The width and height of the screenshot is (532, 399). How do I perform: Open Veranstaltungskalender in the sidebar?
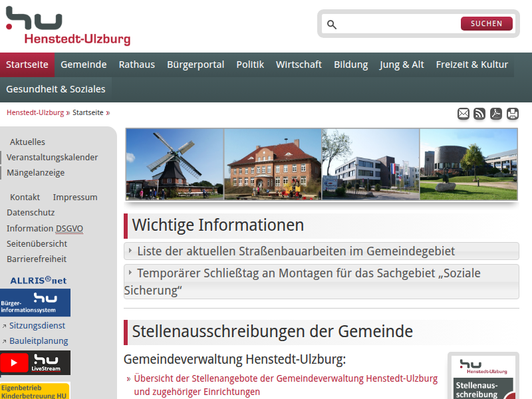[x=53, y=158]
